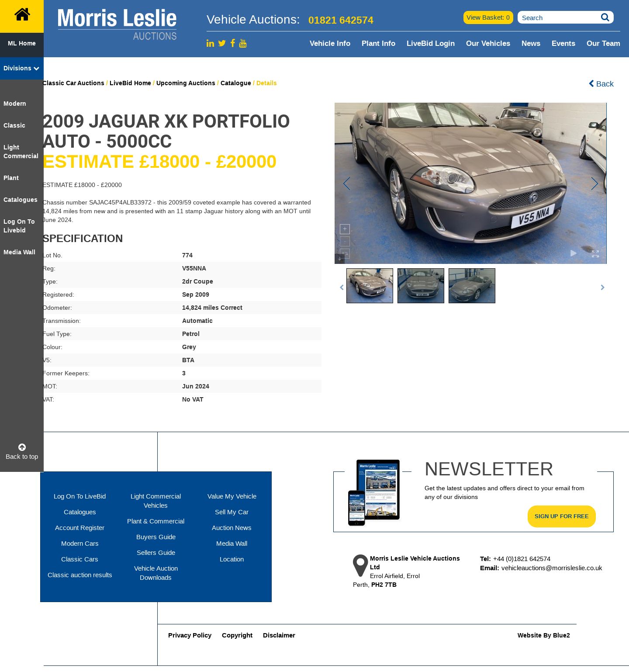
Task: Open Website By Blue2 link
Action: tap(544, 635)
